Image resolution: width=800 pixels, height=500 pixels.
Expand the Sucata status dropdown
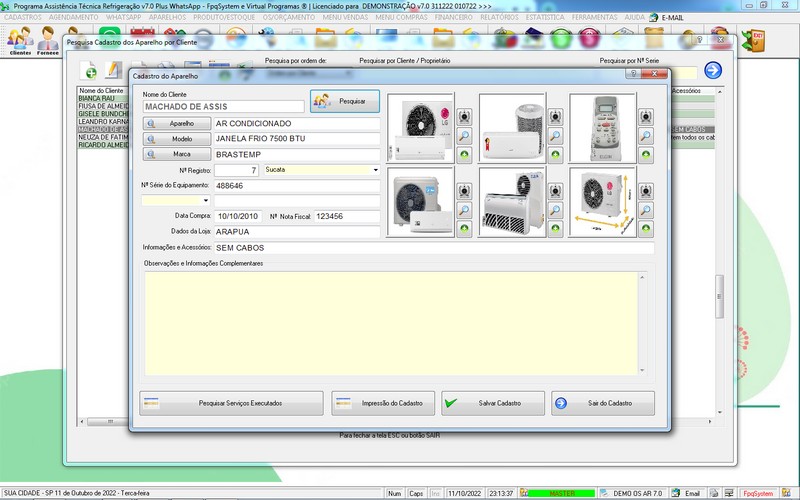click(x=376, y=170)
